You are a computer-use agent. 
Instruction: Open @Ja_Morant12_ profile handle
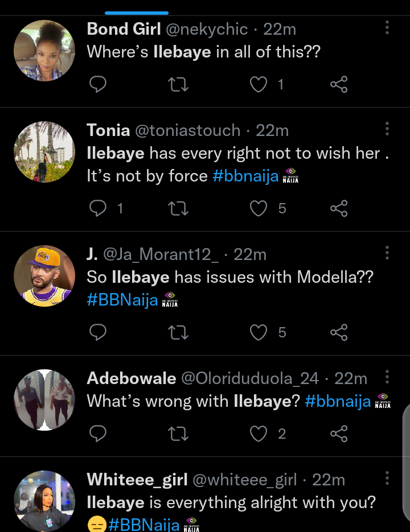pyautogui.click(x=161, y=254)
